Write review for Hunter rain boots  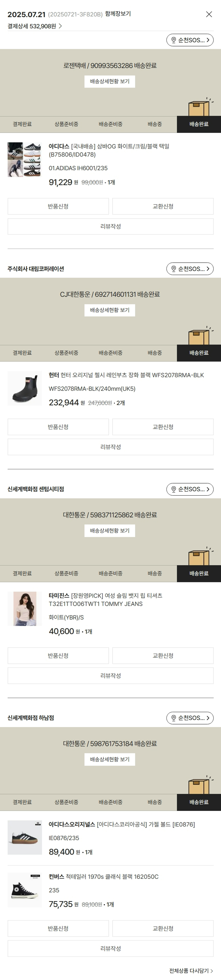111,447
